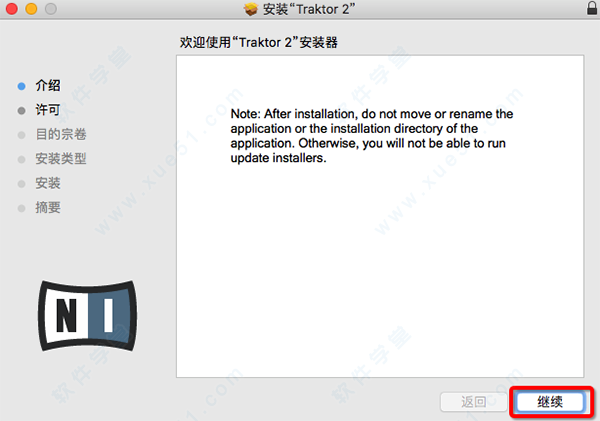Image resolution: width=600 pixels, height=421 pixels.
Task: Click the blue bullet beside 介绍
Action: click(21, 86)
